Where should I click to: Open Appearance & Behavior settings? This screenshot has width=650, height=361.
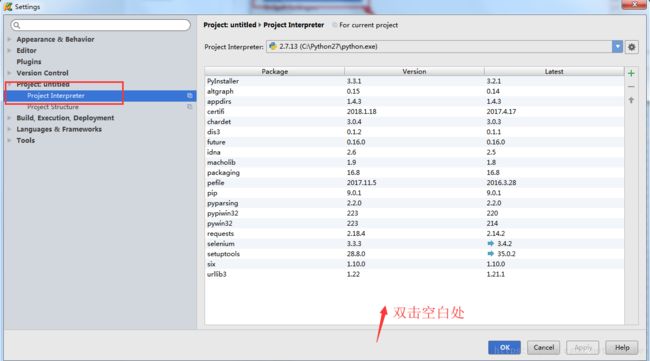point(55,39)
